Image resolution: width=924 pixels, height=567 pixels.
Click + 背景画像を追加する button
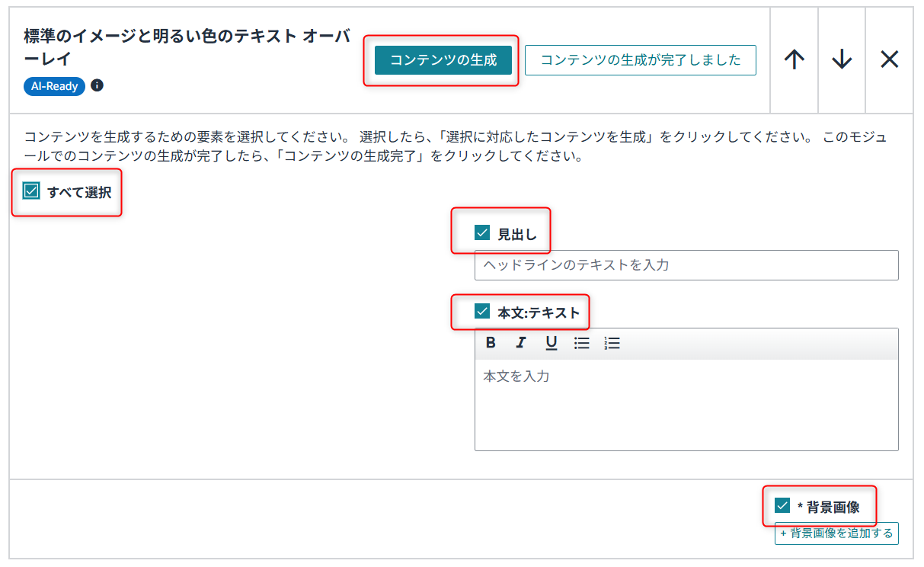point(836,533)
